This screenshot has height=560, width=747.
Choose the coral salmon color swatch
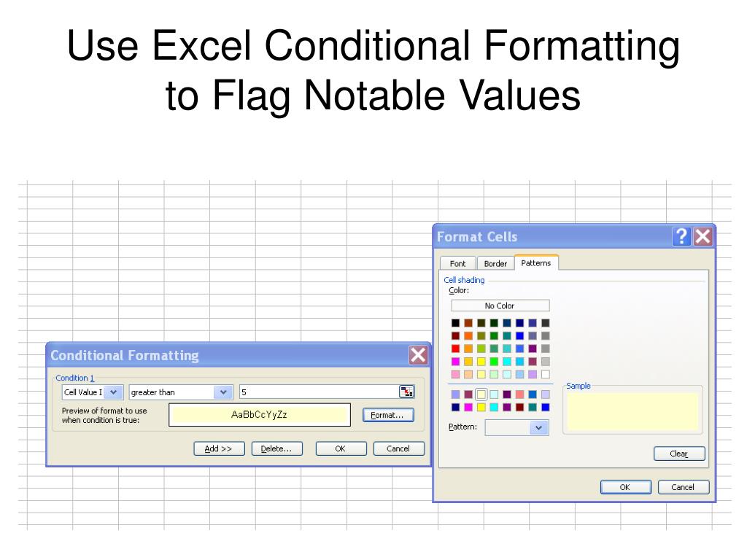pyautogui.click(x=519, y=394)
